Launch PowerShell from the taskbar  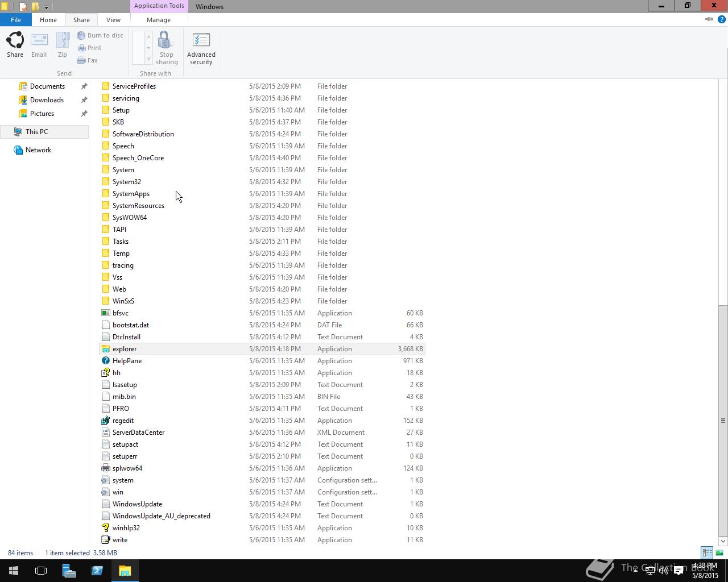[x=97, y=571]
